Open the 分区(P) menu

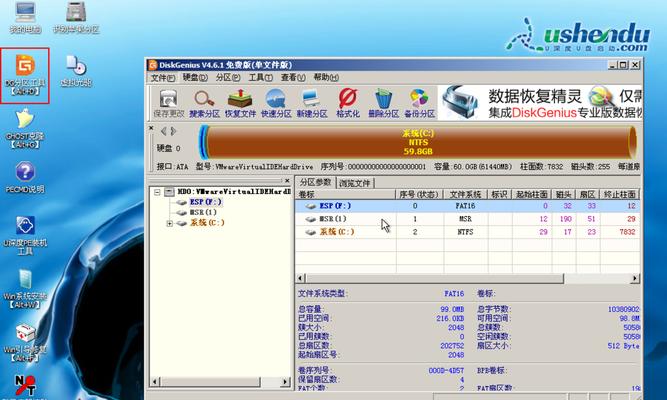pos(228,78)
